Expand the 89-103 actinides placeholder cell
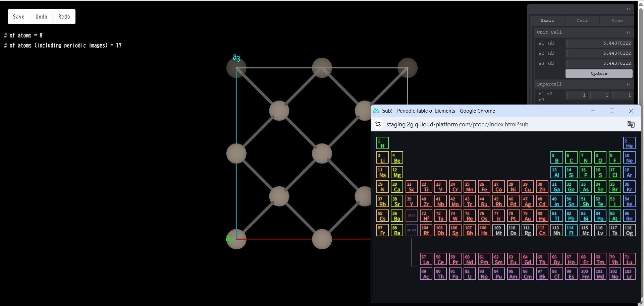This screenshot has width=644, height=306. (x=411, y=230)
